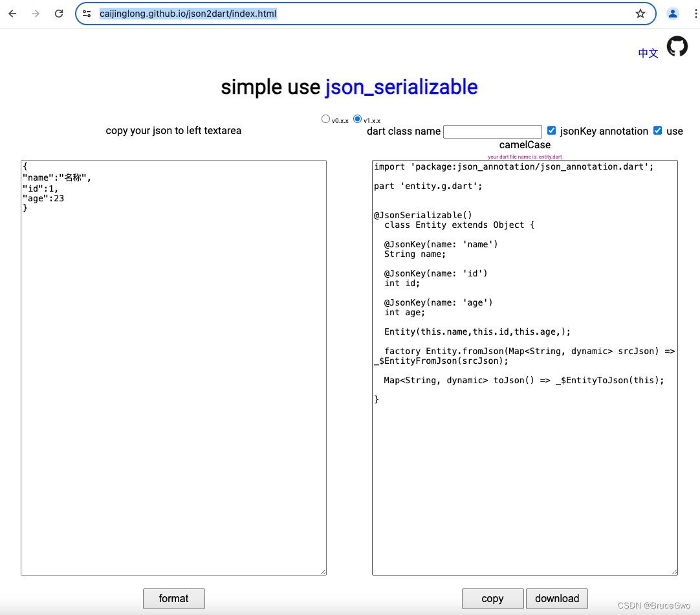Click the "Map<String, dynamic> toJson()" line
Screen dimensions: 700x615
(524, 380)
